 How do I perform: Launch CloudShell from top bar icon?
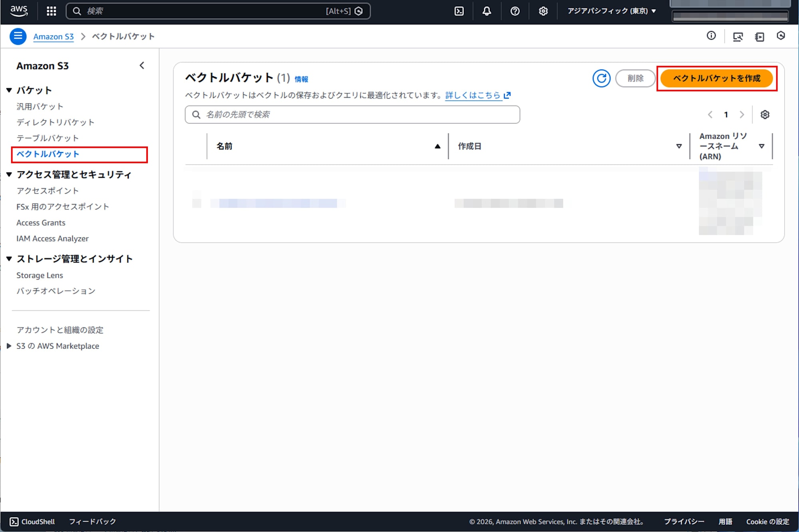click(x=459, y=11)
